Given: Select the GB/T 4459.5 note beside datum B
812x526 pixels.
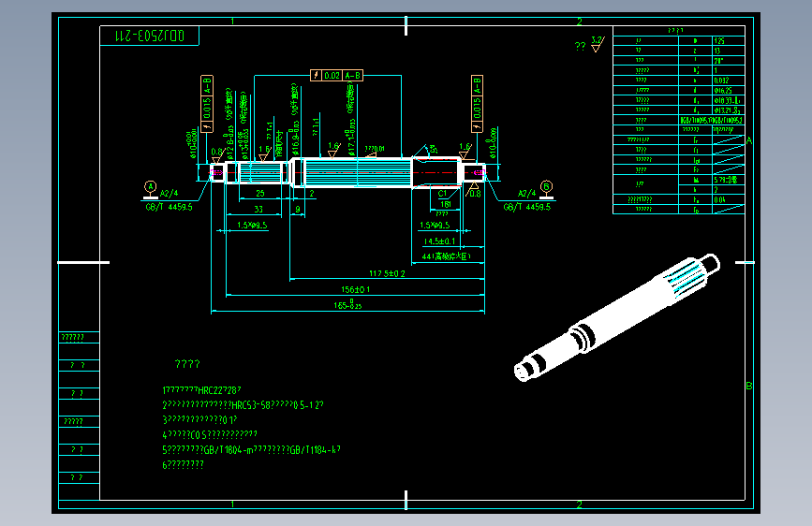Looking at the screenshot, I should (x=527, y=207).
